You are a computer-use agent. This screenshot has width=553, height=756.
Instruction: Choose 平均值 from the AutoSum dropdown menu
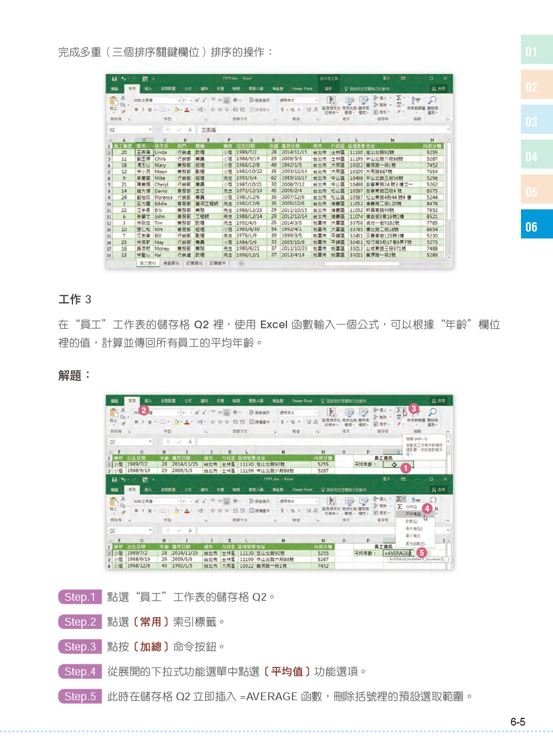click(413, 514)
